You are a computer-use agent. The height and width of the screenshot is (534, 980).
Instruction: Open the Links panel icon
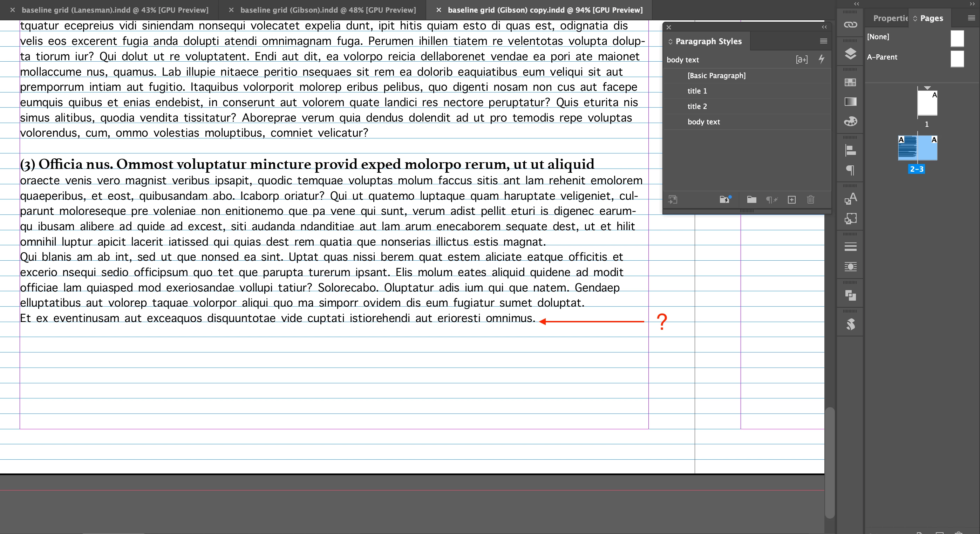tap(850, 25)
